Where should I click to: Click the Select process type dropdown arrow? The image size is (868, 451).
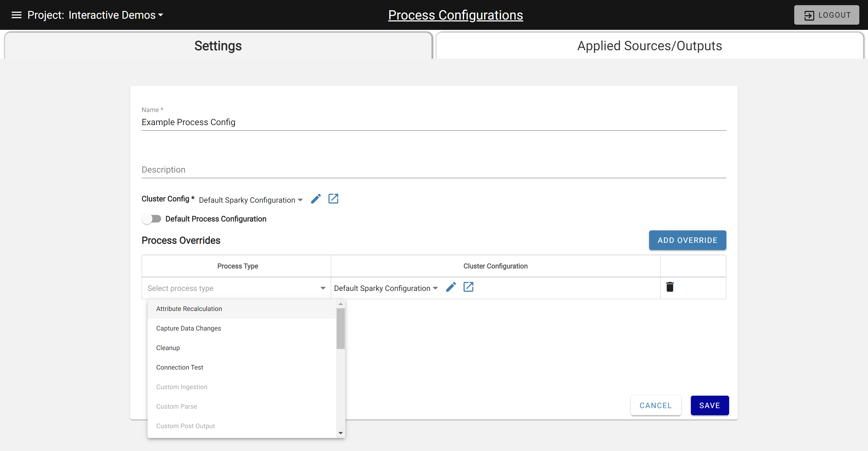pyautogui.click(x=323, y=288)
